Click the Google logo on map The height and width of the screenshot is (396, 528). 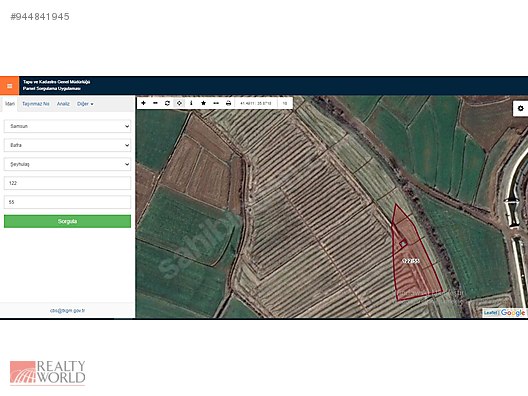tap(513, 313)
